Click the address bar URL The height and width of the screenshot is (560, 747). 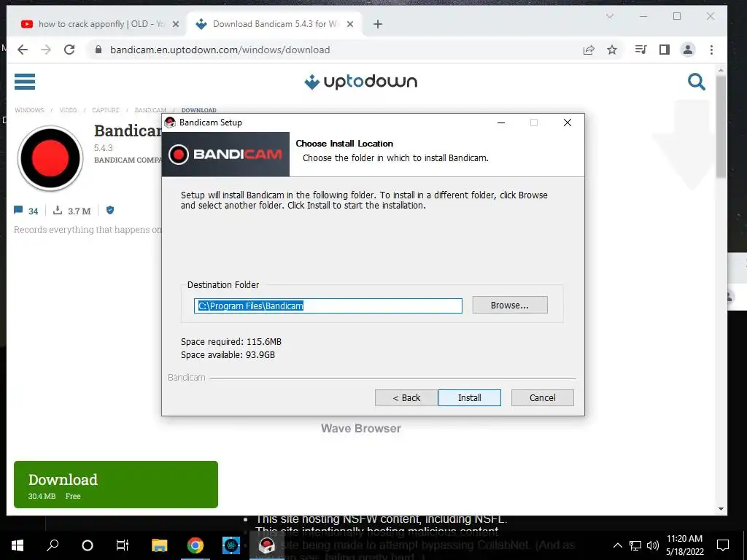tap(220, 50)
